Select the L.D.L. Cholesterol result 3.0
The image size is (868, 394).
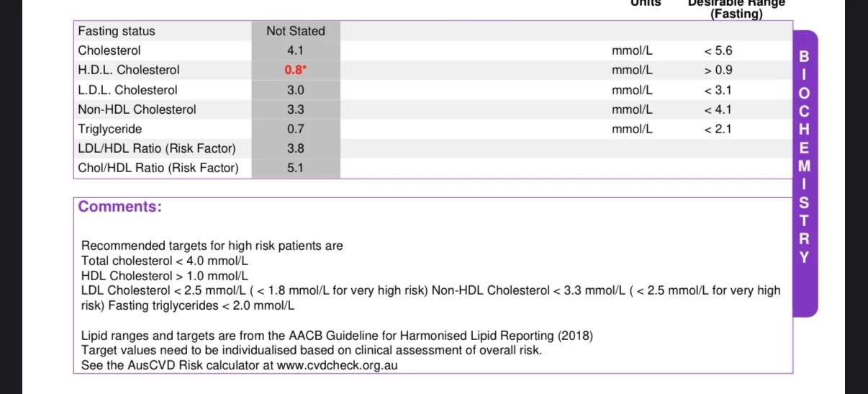295,90
